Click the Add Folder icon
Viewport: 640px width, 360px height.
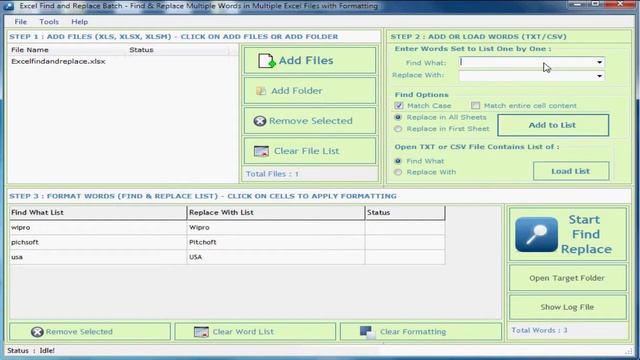[261, 91]
